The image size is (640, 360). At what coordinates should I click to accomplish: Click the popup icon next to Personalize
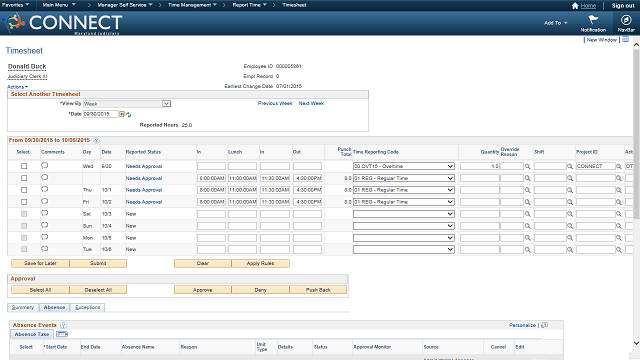[x=544, y=325]
